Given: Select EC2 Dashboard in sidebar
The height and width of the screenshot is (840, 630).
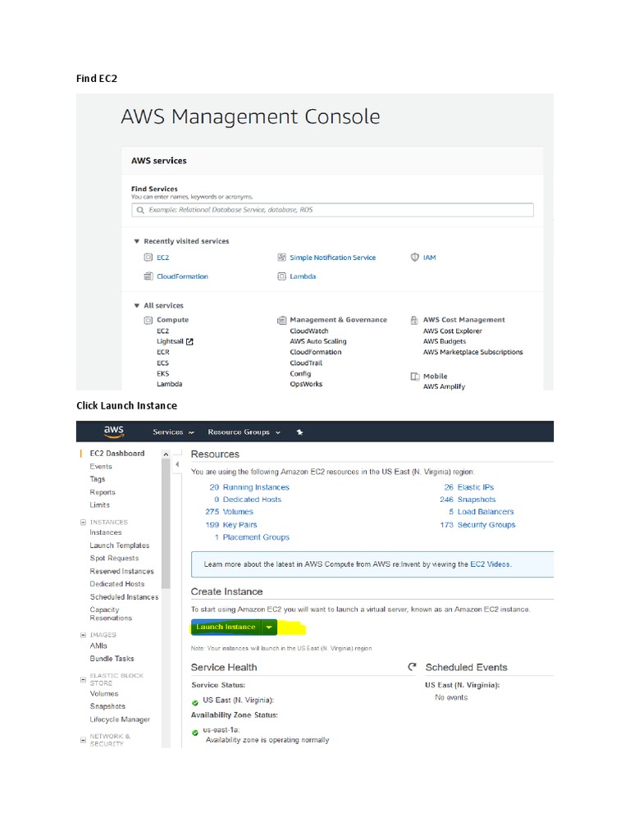Looking at the screenshot, I should pos(116,453).
